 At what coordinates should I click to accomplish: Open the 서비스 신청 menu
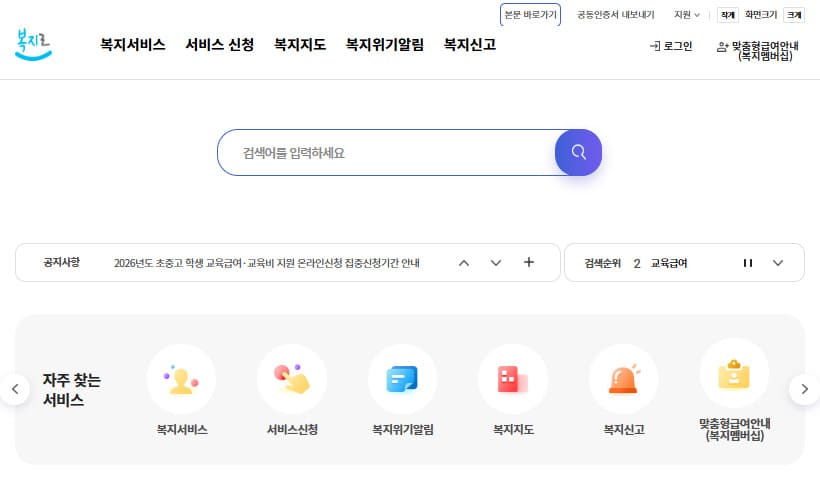click(x=220, y=45)
